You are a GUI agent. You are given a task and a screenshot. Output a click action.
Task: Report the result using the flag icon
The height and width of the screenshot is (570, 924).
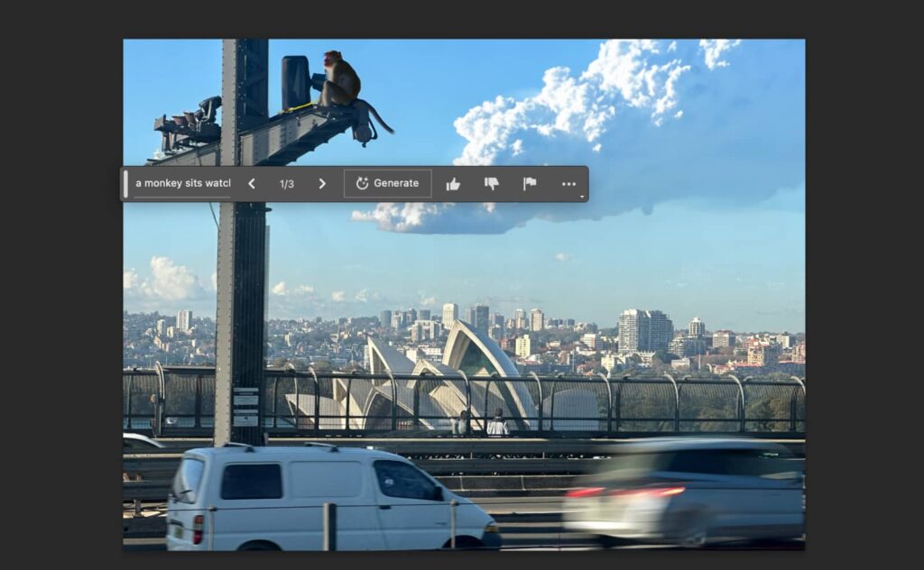coord(530,184)
